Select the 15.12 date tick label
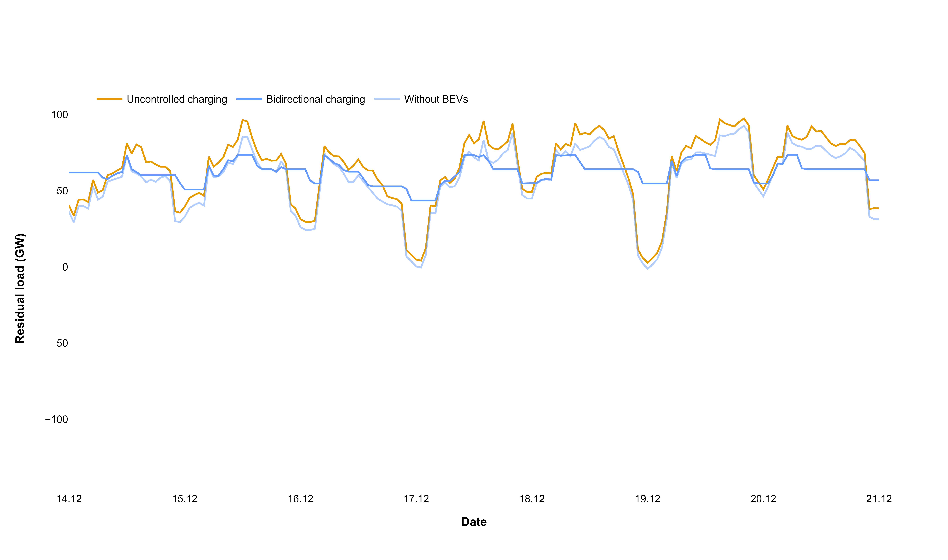948x560 pixels. coord(185,499)
